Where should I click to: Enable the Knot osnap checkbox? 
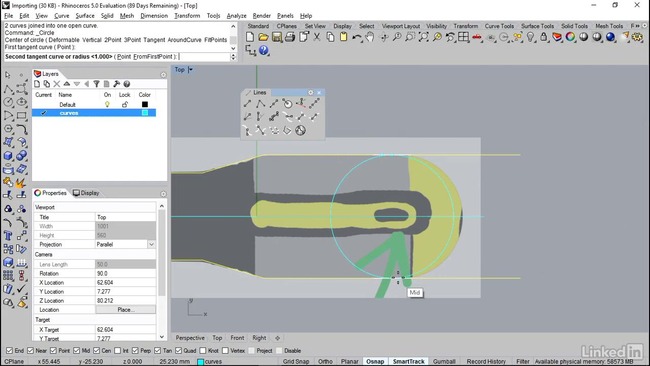tap(203, 351)
